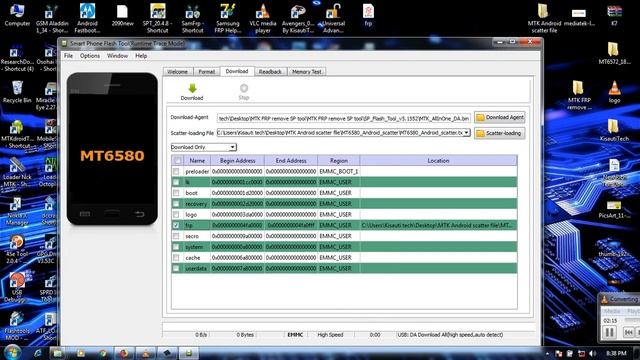This screenshot has height=360, width=640.
Task: Check the preloader partition checkbox
Action: [x=176, y=171]
